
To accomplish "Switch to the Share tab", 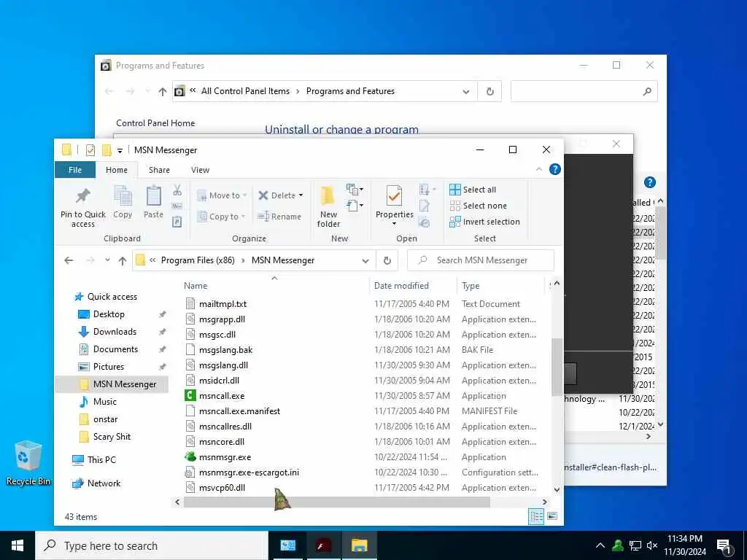I will click(159, 170).
